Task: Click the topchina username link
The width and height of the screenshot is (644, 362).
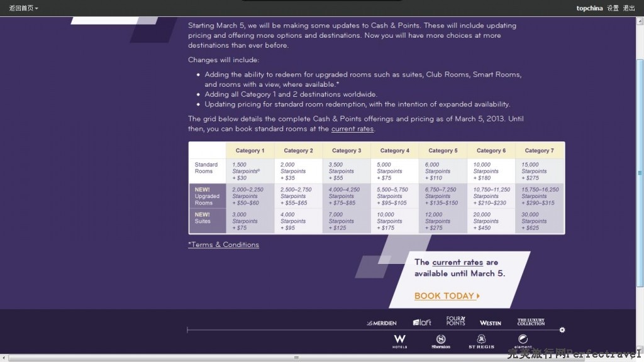Action: 589,8
